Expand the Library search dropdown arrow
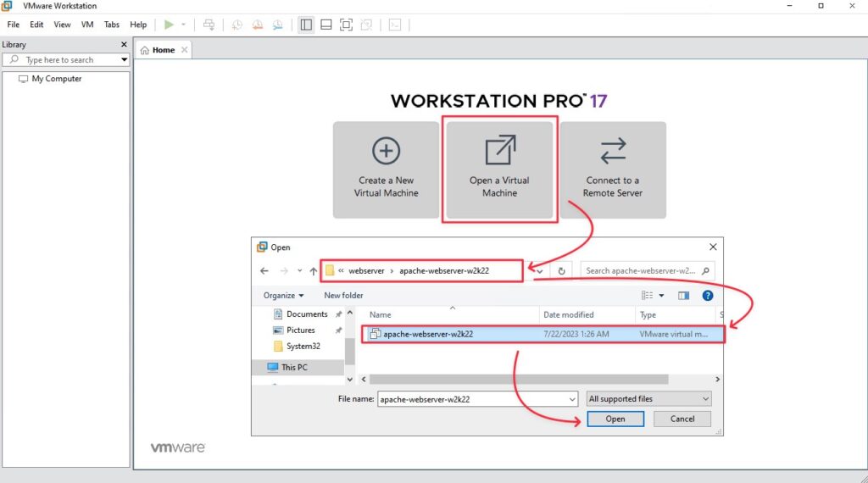Screen dimensions: 868x483 coord(124,60)
